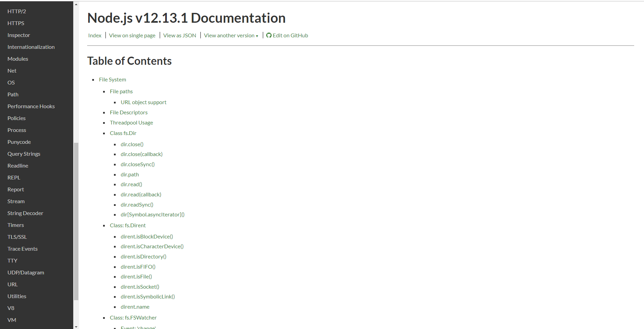The width and height of the screenshot is (644, 329).
Task: Click the Class fs.Dir link
Action: point(123,133)
